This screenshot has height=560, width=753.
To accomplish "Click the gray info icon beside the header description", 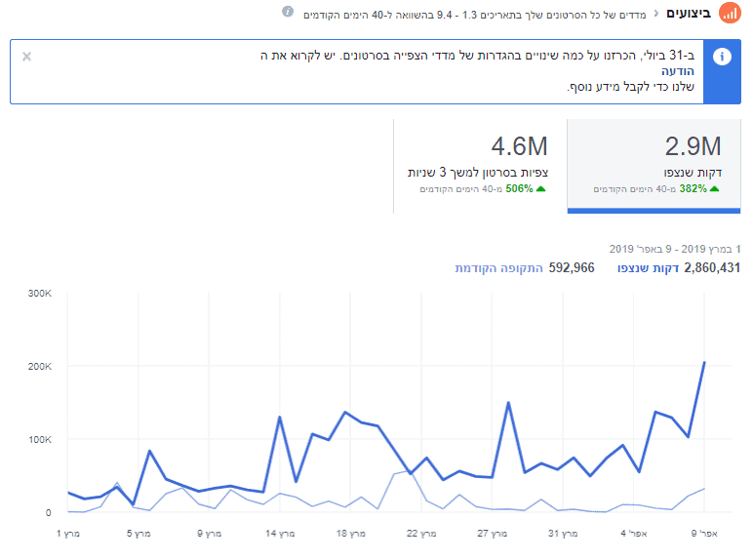I will click(288, 13).
